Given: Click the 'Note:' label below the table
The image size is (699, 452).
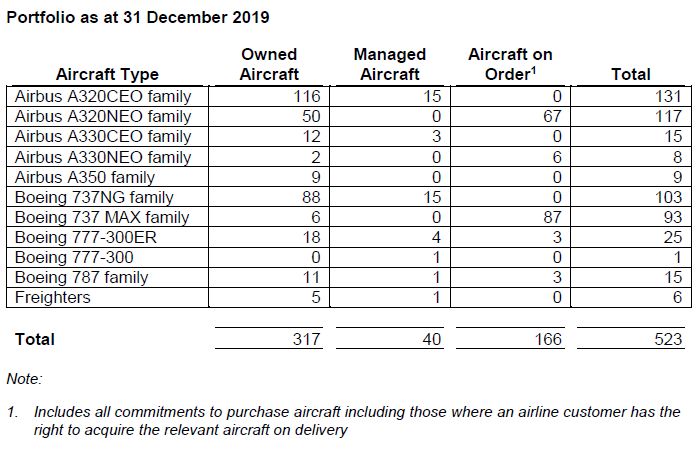Looking at the screenshot, I should point(24,379).
